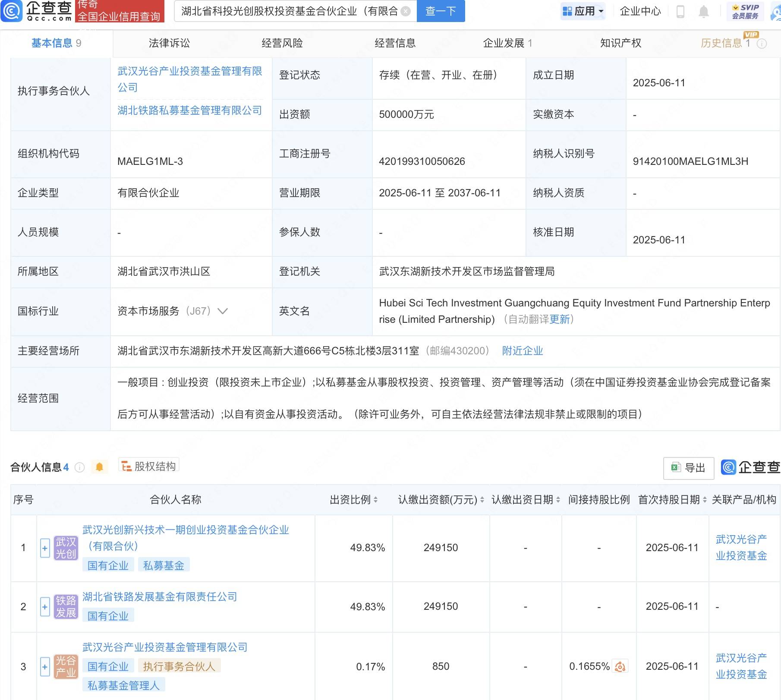Click the 执行事务合伙人 tag in row 3
781x700 pixels.
pyautogui.click(x=179, y=667)
